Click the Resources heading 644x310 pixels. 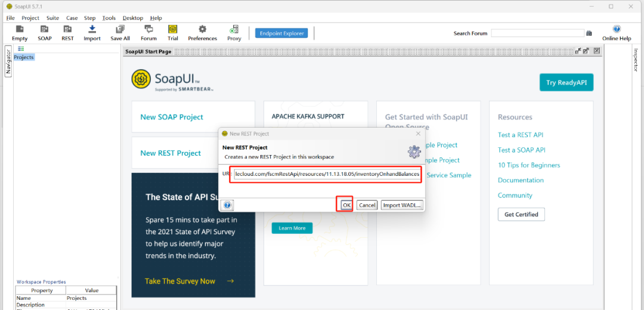[515, 117]
